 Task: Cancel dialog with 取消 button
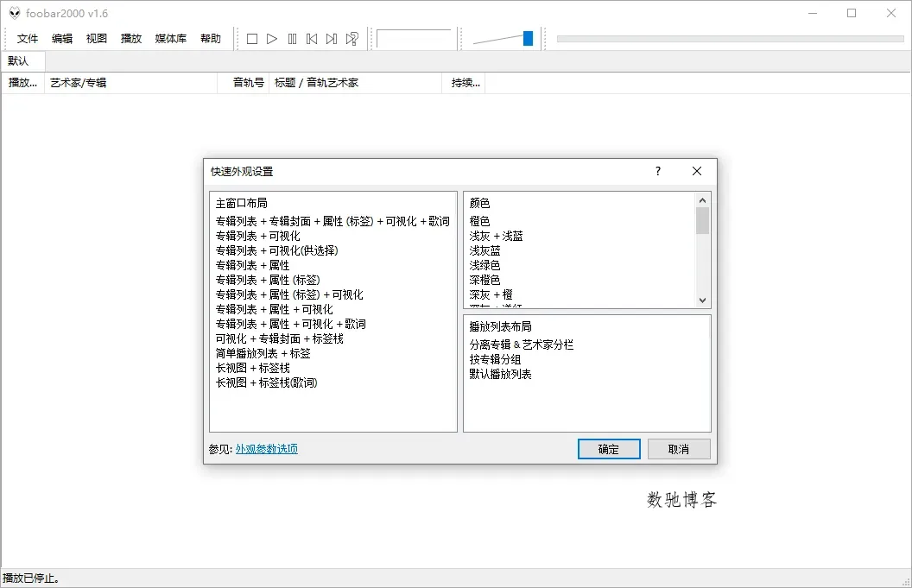[679, 449]
